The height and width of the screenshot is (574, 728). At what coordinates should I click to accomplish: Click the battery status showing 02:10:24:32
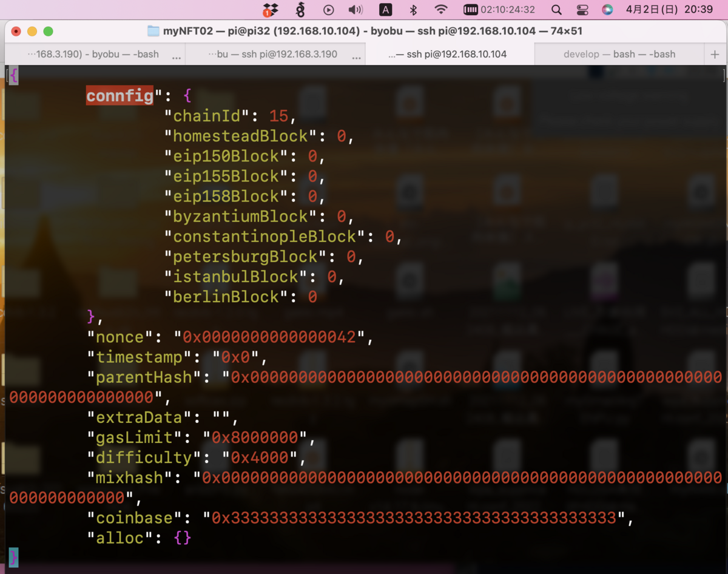(x=499, y=10)
